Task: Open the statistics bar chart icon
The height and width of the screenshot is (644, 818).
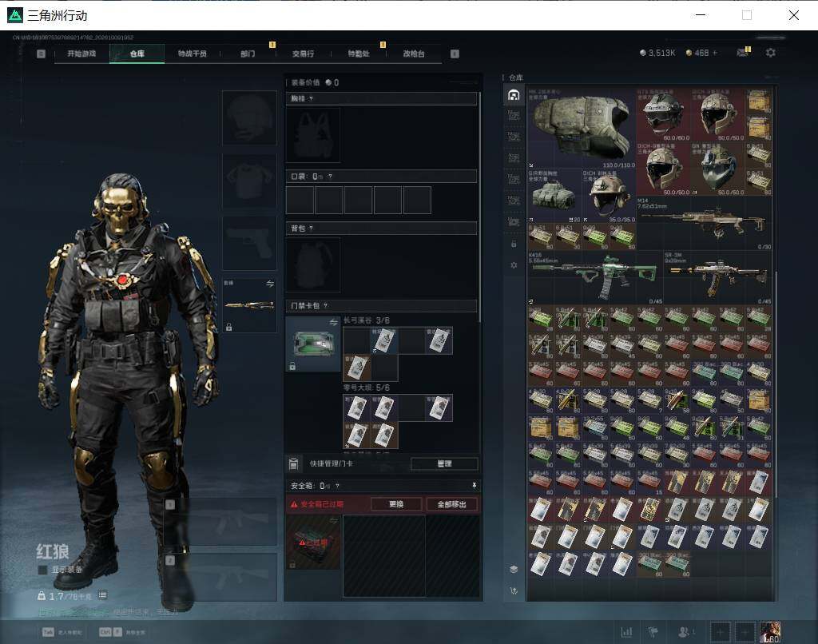Action: (x=626, y=632)
